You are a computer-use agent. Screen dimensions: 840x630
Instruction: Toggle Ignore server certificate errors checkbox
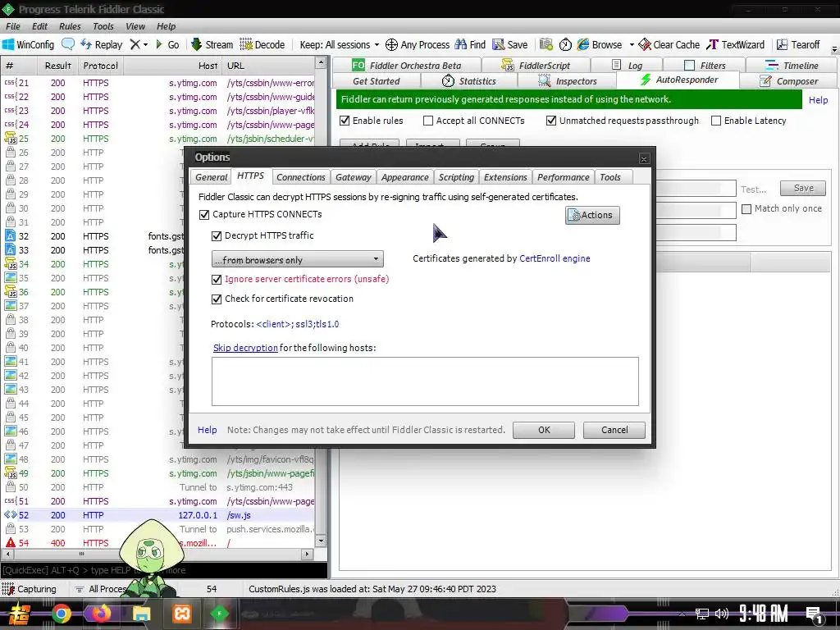217,279
